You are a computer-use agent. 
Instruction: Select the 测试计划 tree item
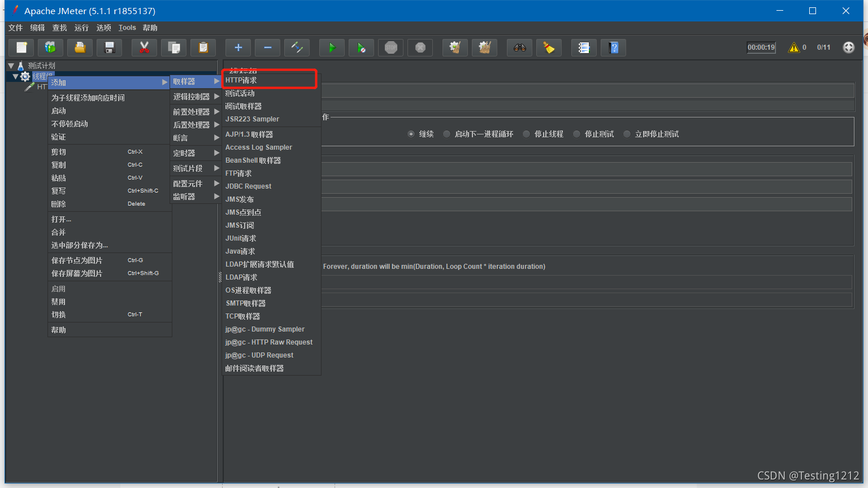pyautogui.click(x=42, y=66)
